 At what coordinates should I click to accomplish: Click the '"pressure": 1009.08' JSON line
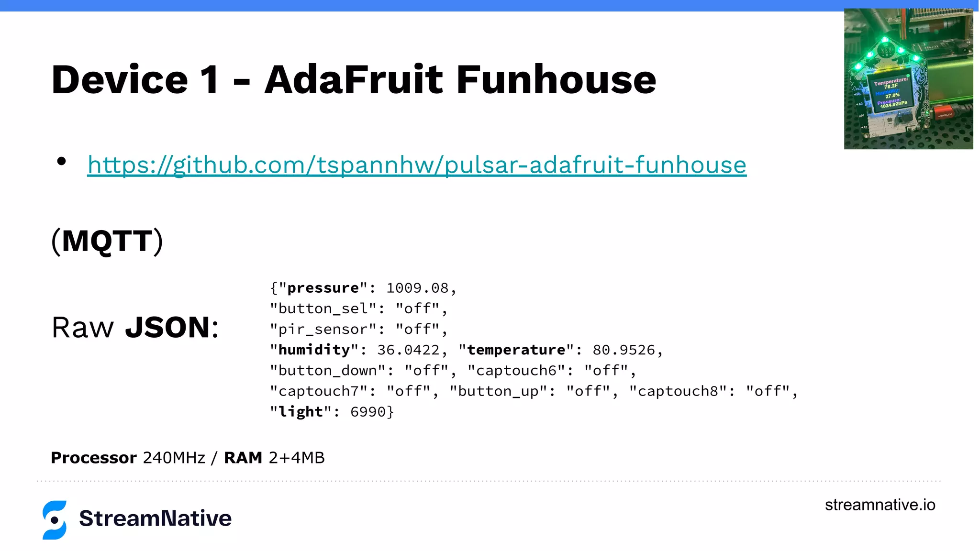363,288
